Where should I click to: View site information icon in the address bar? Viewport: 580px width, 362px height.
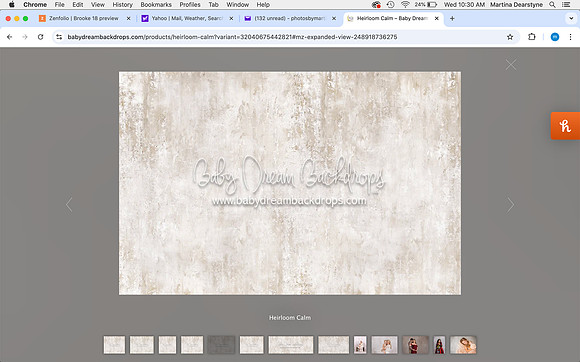click(59, 37)
